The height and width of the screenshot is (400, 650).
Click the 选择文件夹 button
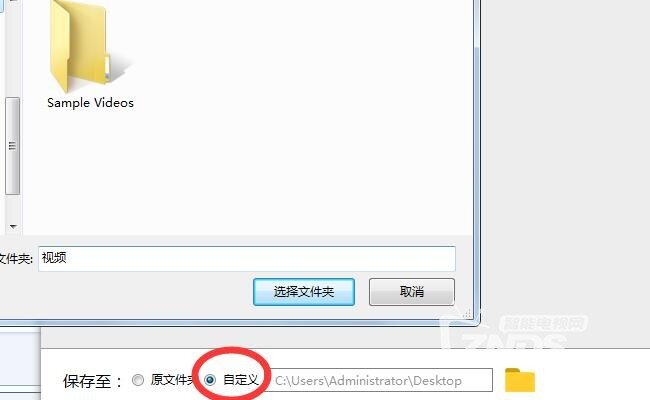pos(304,292)
